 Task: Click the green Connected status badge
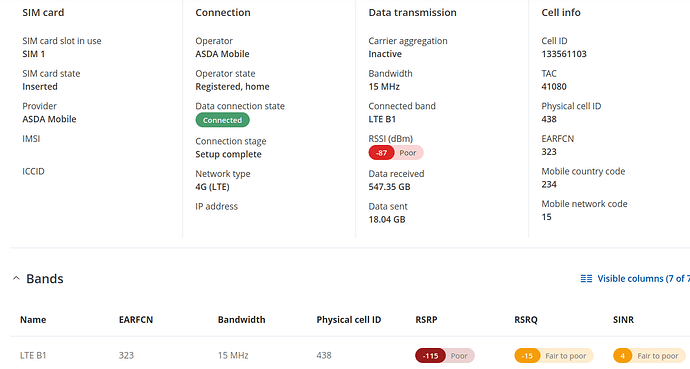(x=222, y=120)
